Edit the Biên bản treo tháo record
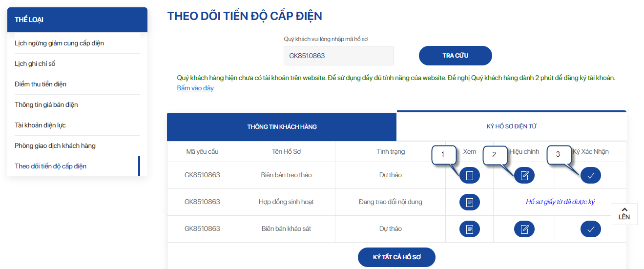 [525, 175]
